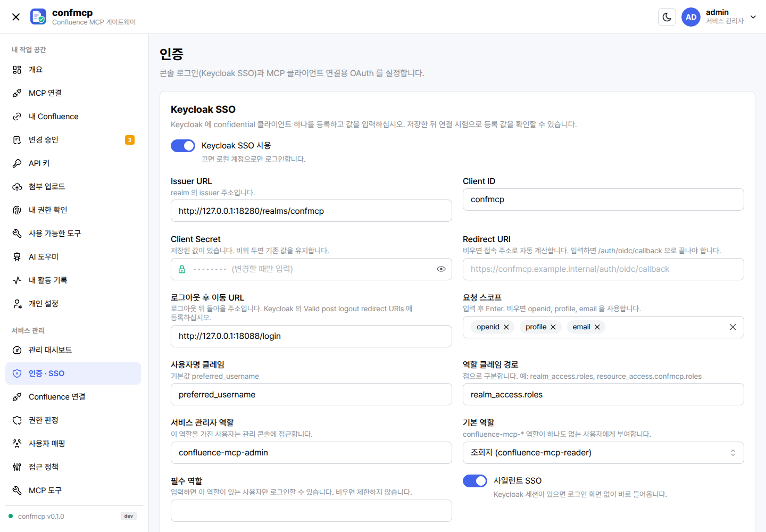Click the 첨부 업로드 cloud icon
This screenshot has height=532, width=766.
point(17,187)
